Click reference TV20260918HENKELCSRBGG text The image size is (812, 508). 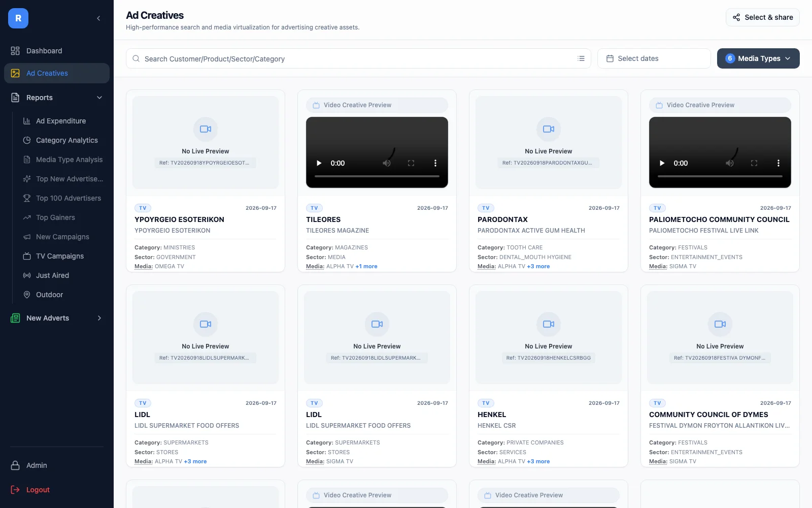point(549,358)
